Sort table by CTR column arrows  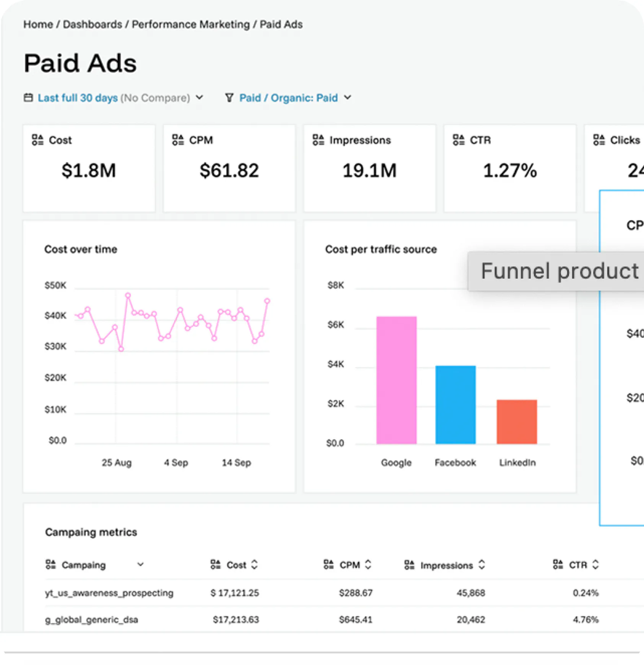click(x=595, y=564)
